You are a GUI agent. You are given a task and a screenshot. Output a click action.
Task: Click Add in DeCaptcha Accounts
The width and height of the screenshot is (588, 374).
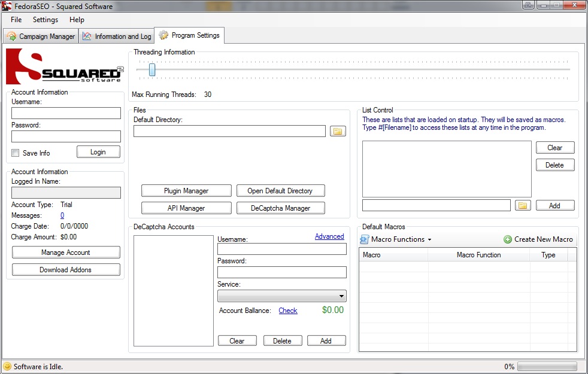[326, 340]
